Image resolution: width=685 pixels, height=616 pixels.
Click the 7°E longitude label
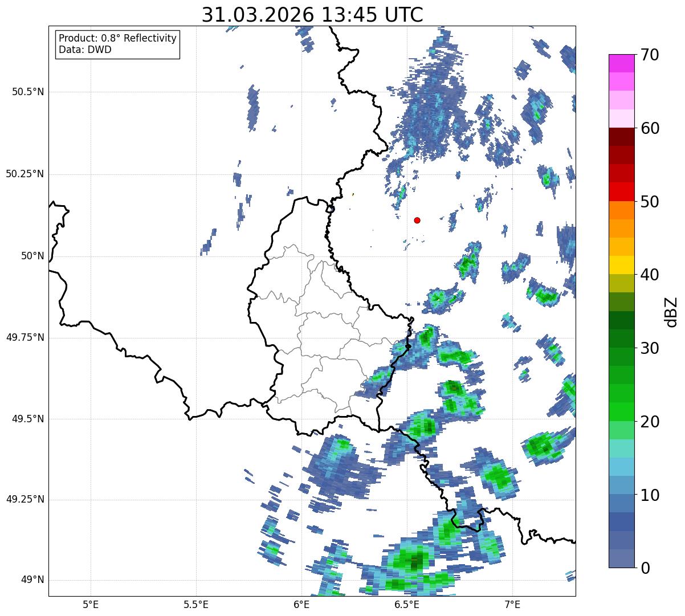coord(512,604)
